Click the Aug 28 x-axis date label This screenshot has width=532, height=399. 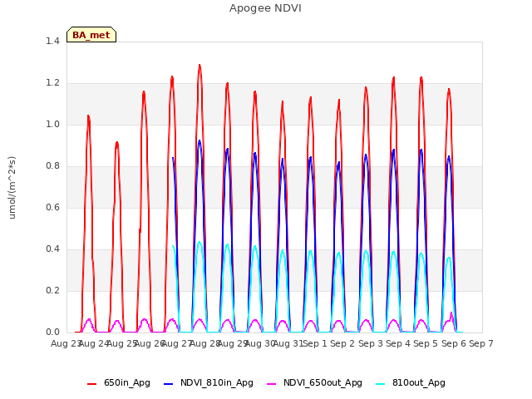point(204,343)
